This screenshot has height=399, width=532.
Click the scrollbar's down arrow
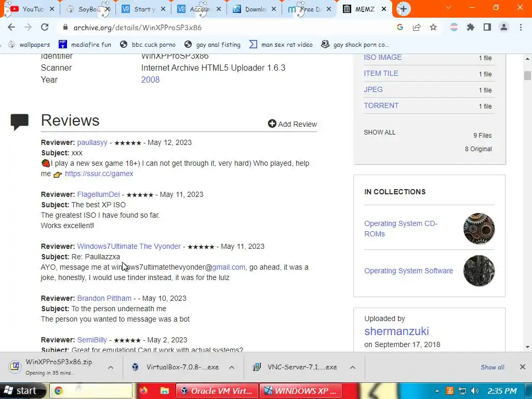527,347
